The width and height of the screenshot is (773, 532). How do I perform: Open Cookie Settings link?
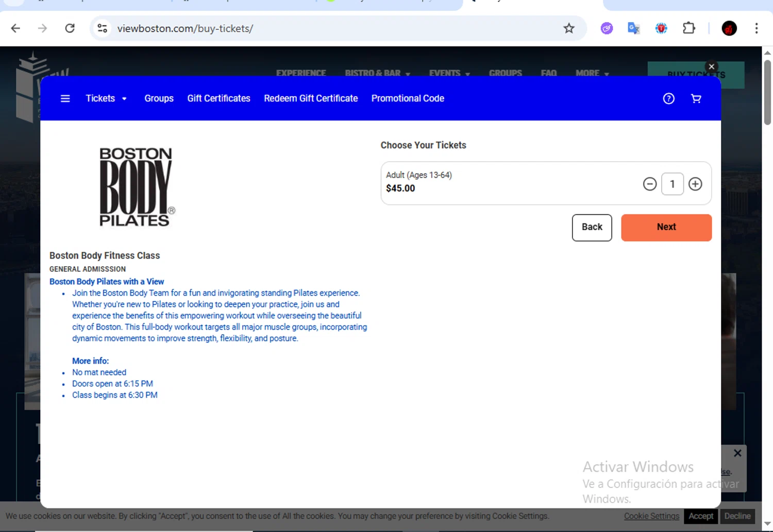click(x=651, y=516)
